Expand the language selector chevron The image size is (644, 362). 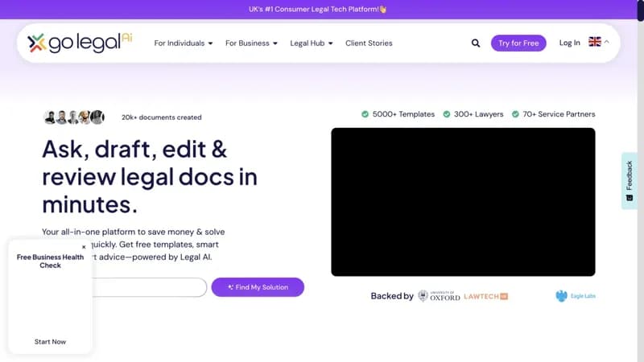coord(607,42)
